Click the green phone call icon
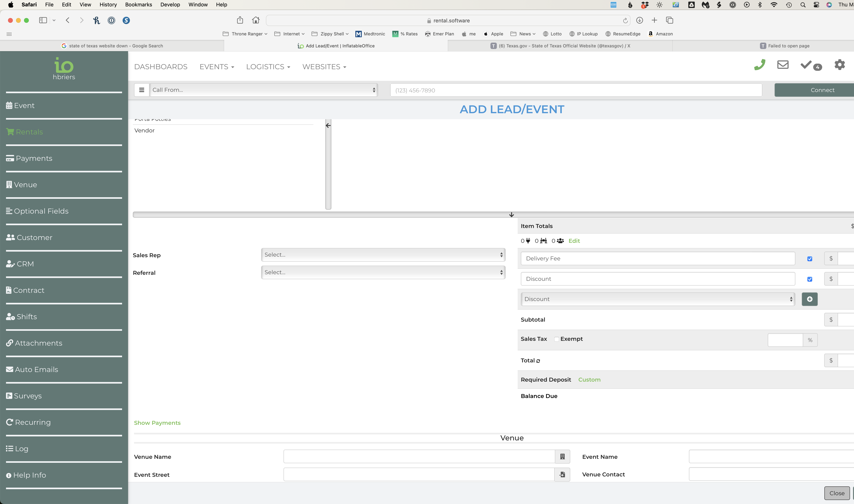 (x=760, y=65)
